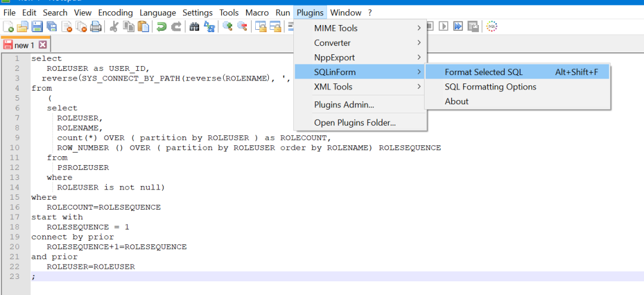
Task: Click the Copy toolbar icon
Action: click(129, 27)
